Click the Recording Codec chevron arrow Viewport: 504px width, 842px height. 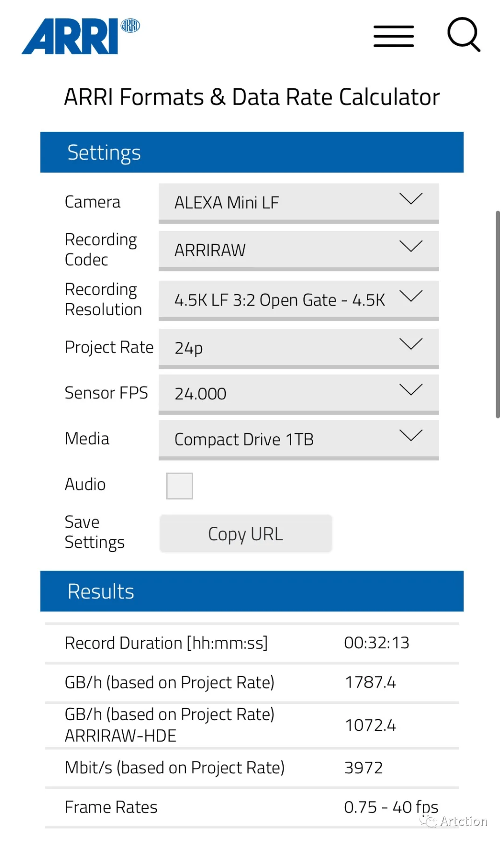411,246
